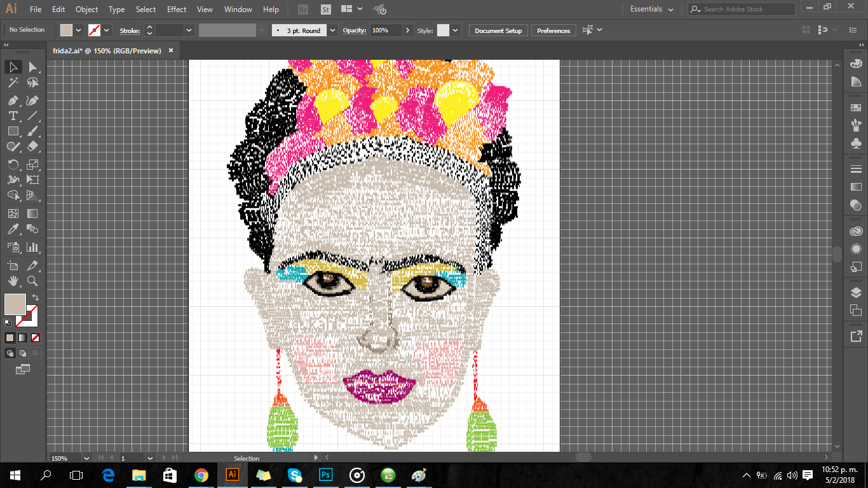
Task: Select the Width/Warp tool
Action: pos(13,180)
